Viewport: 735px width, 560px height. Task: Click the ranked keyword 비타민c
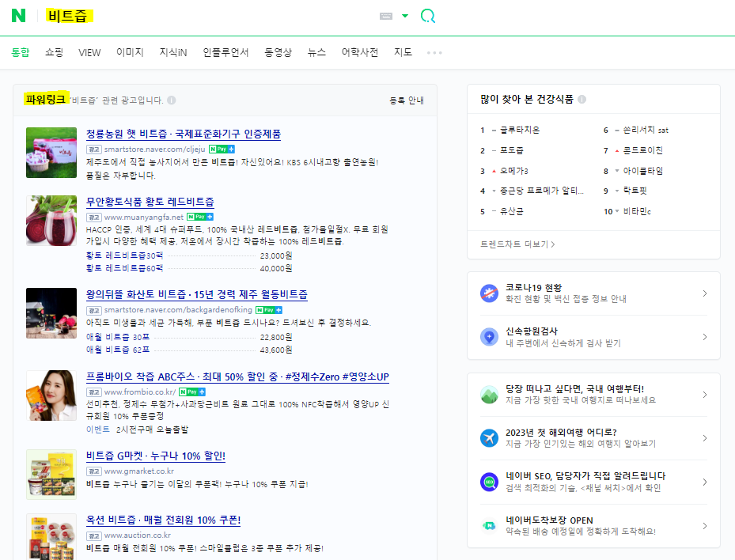point(637,211)
